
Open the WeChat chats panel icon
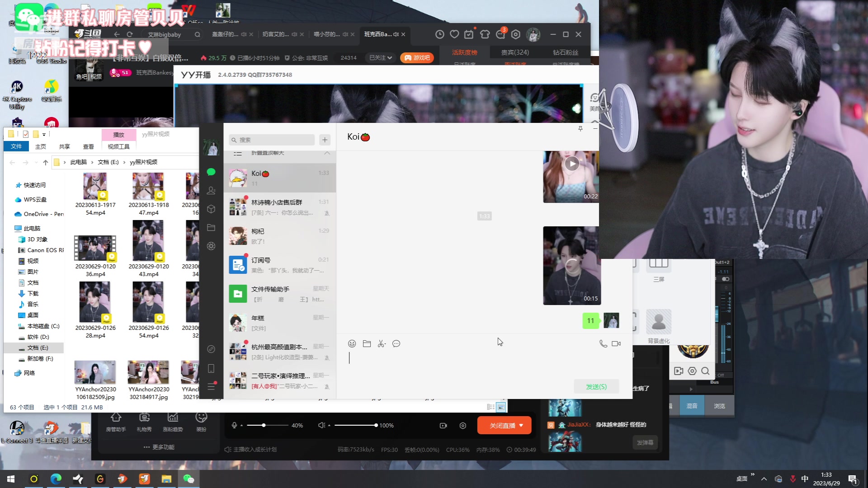pyautogui.click(x=211, y=172)
